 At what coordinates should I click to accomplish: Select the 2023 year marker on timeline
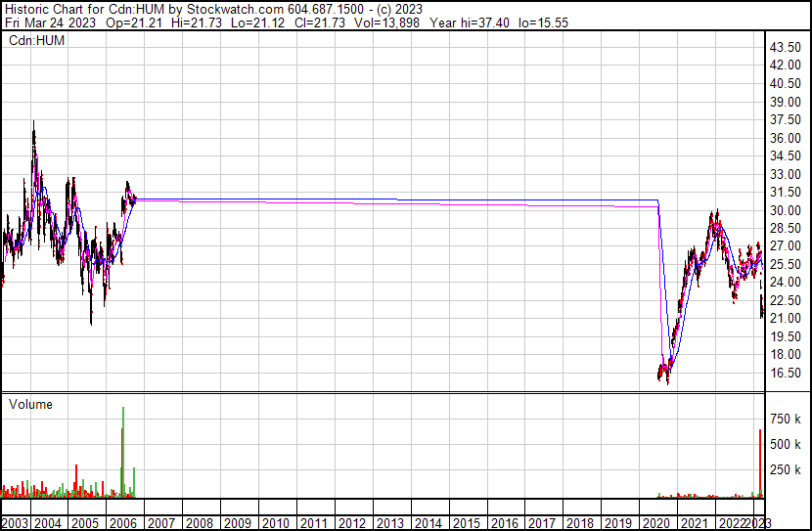coord(759,522)
